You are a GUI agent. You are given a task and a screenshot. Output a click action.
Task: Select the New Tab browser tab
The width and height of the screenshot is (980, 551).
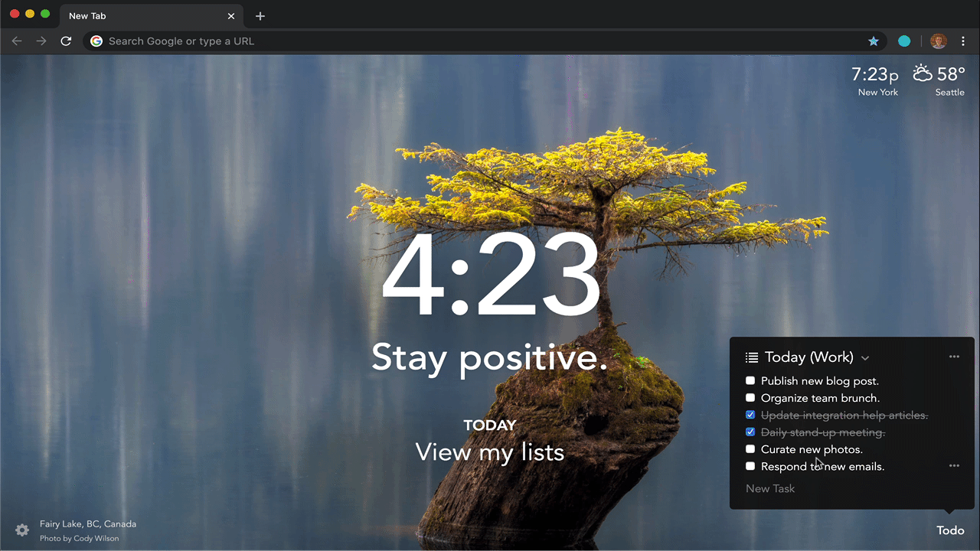pyautogui.click(x=145, y=16)
